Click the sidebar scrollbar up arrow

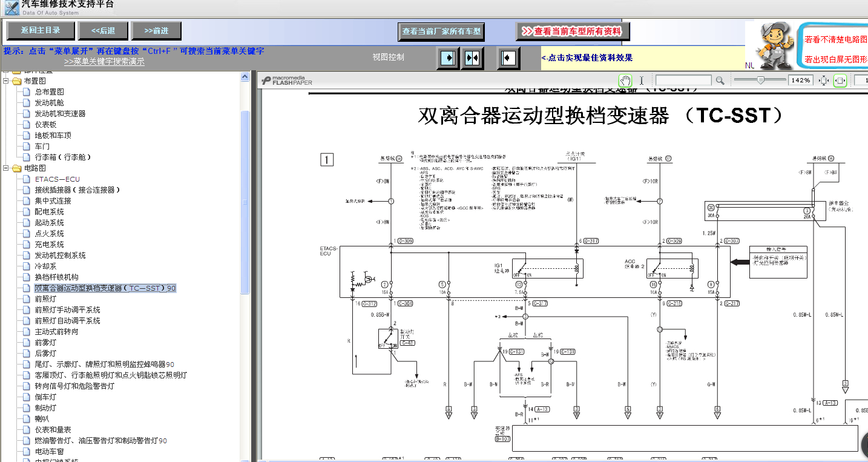[245, 77]
